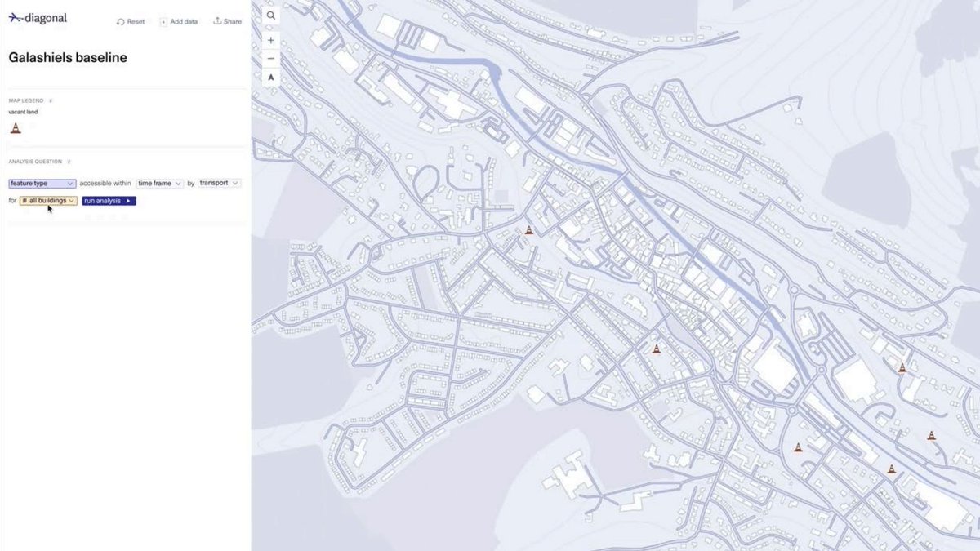Open the feature type dropdown
This screenshot has width=980, height=551.
pos(41,183)
